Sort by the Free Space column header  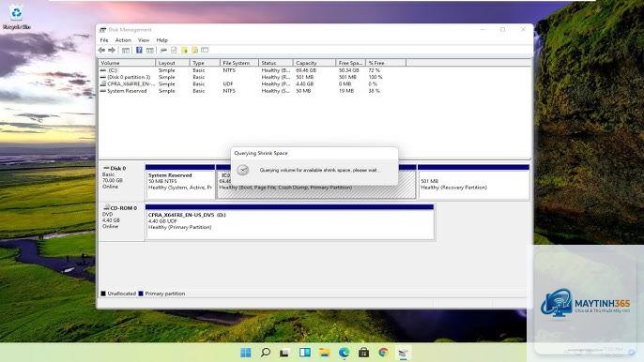click(350, 63)
